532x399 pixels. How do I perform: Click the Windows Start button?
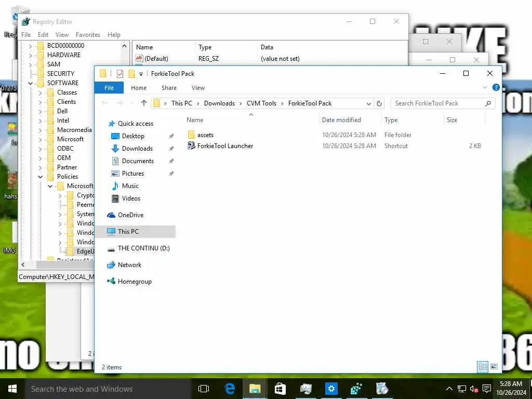pyautogui.click(x=12, y=389)
